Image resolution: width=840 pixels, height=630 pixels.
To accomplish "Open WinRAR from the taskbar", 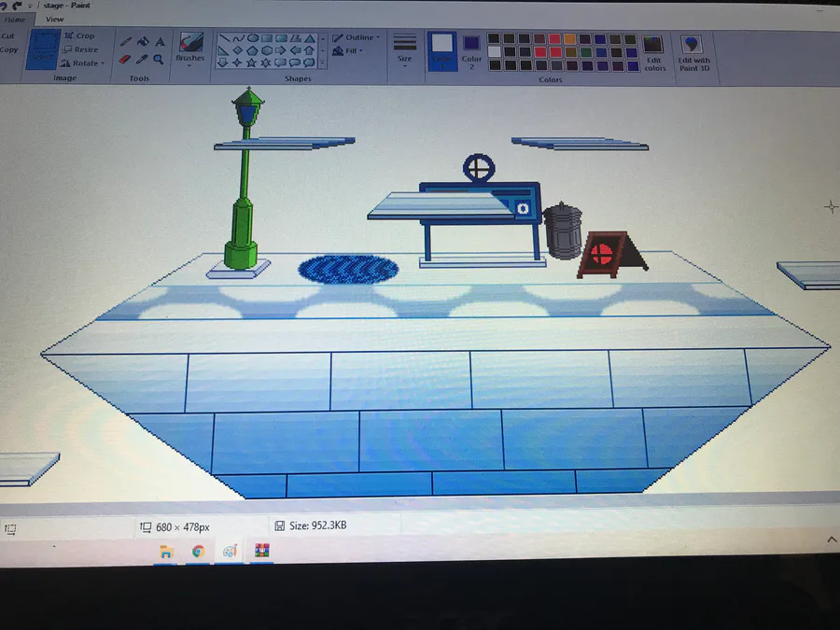I will 262,550.
